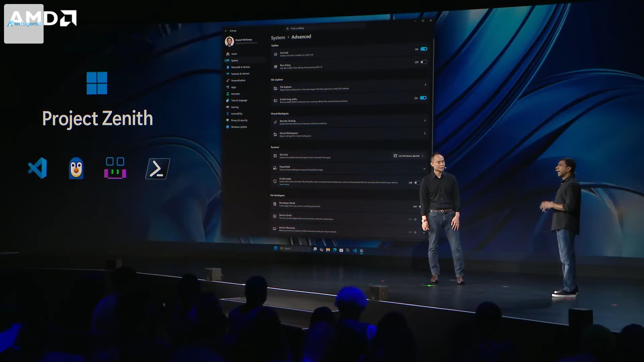
Task: Click the For developers section heading
Action: click(x=278, y=196)
